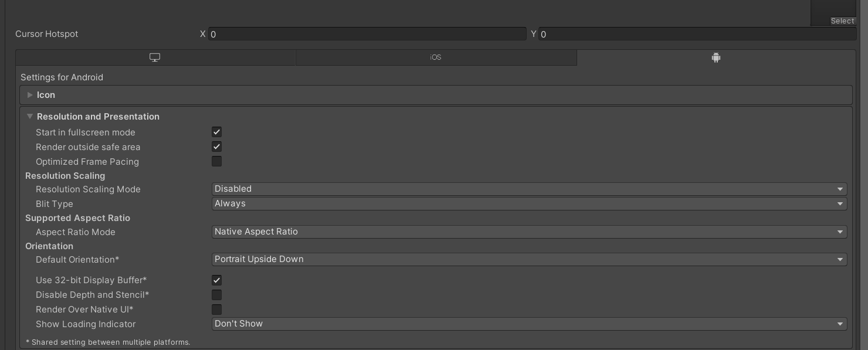Open the Default Orientation dropdown
Screen dimensions: 868x350
(529, 259)
